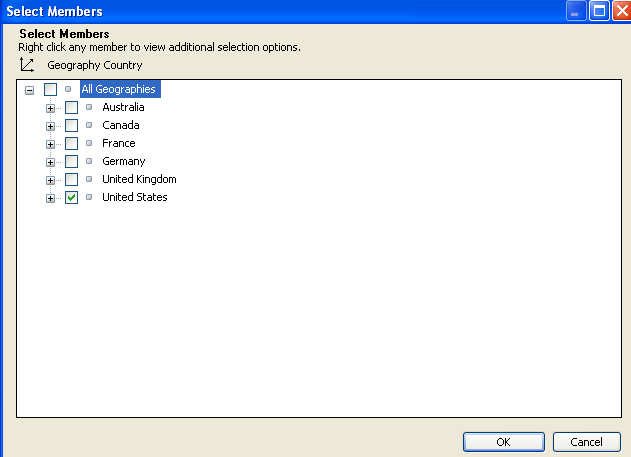This screenshot has height=457, width=631.
Task: Select the Australia member name
Action: click(123, 107)
